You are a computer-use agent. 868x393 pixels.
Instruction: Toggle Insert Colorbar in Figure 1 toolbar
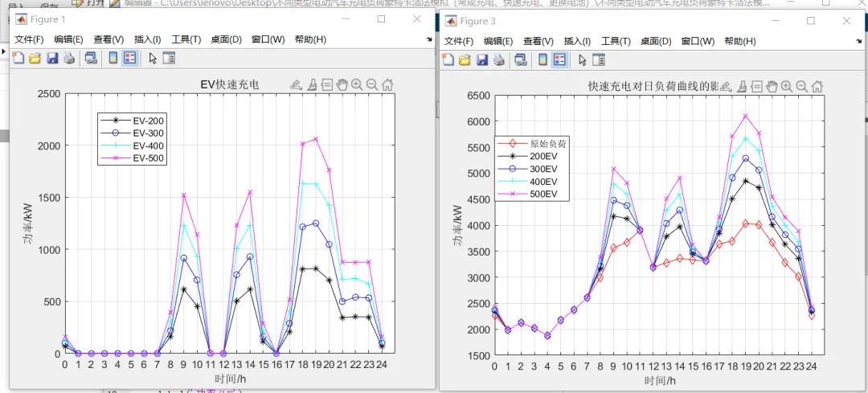click(x=113, y=58)
